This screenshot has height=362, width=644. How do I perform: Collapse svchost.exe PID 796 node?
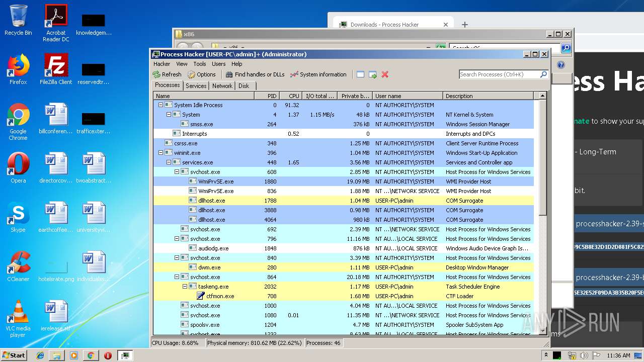(177, 239)
